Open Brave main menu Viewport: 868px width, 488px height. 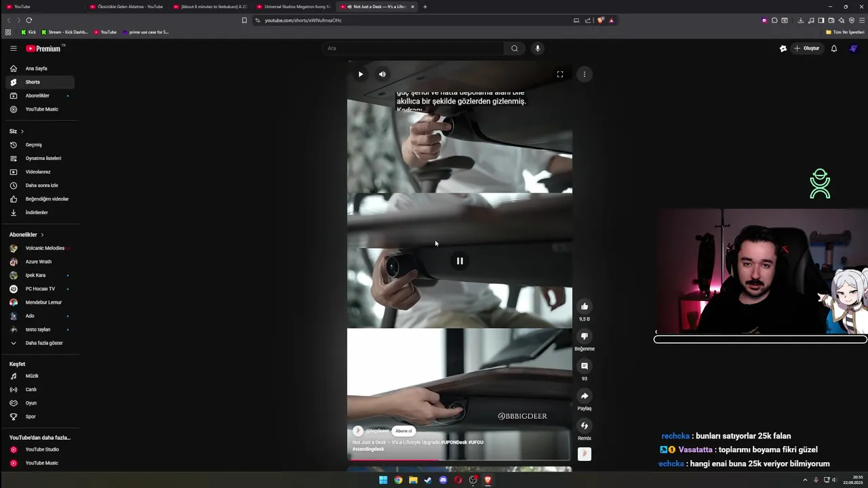[861, 20]
